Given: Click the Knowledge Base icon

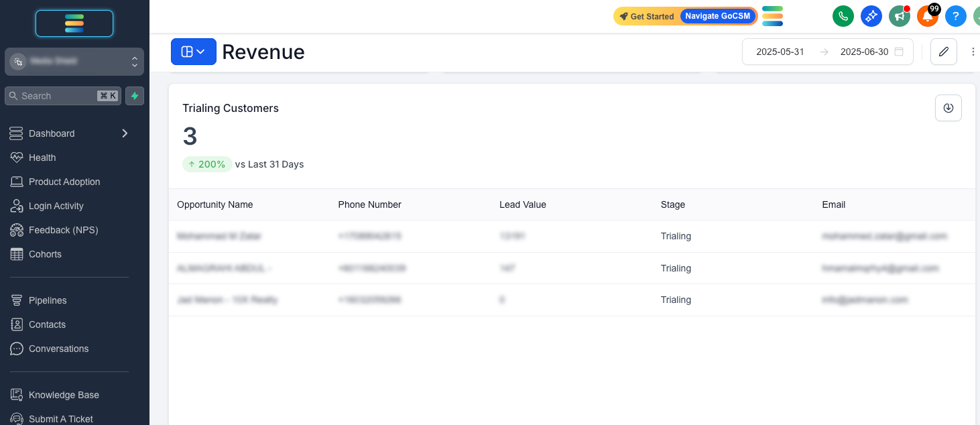Looking at the screenshot, I should (x=16, y=395).
